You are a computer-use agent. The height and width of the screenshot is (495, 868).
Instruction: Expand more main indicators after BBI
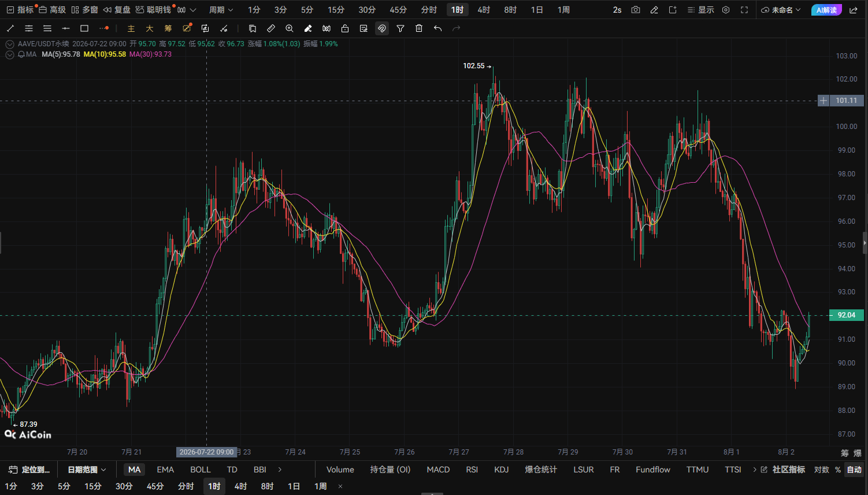(x=280, y=470)
